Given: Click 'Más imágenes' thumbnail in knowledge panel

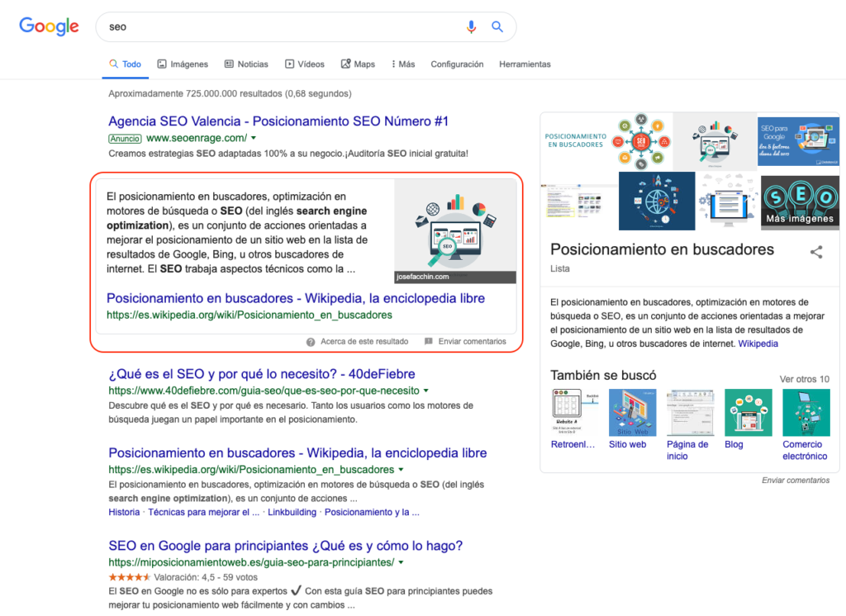Looking at the screenshot, I should pyautogui.click(x=800, y=203).
